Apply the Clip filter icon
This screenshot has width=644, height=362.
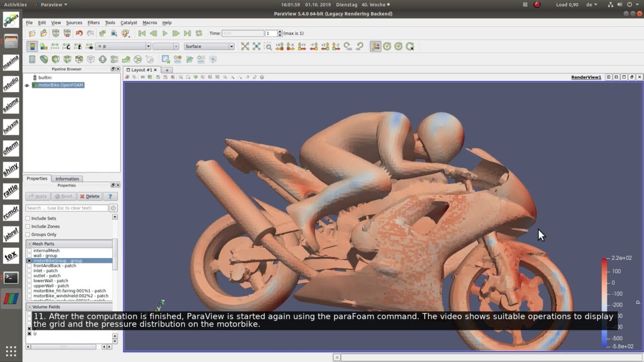pyautogui.click(x=55, y=59)
